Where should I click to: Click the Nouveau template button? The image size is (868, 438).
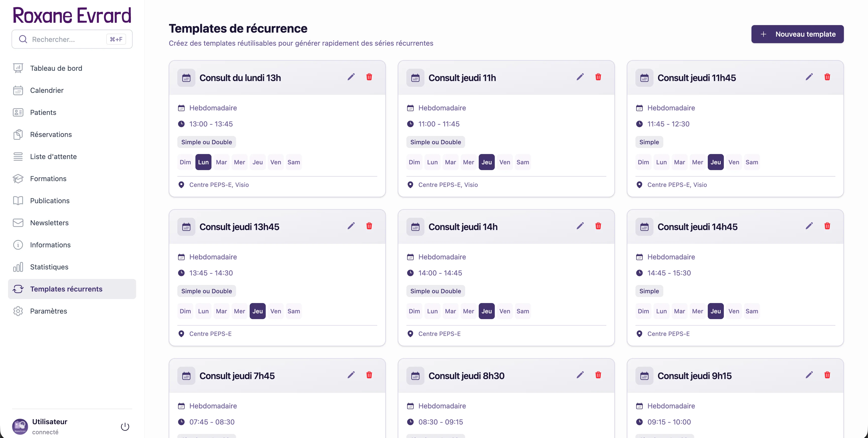click(x=797, y=34)
